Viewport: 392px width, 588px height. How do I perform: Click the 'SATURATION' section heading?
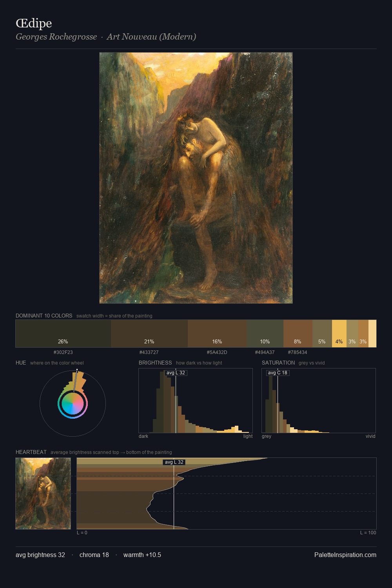(278, 363)
